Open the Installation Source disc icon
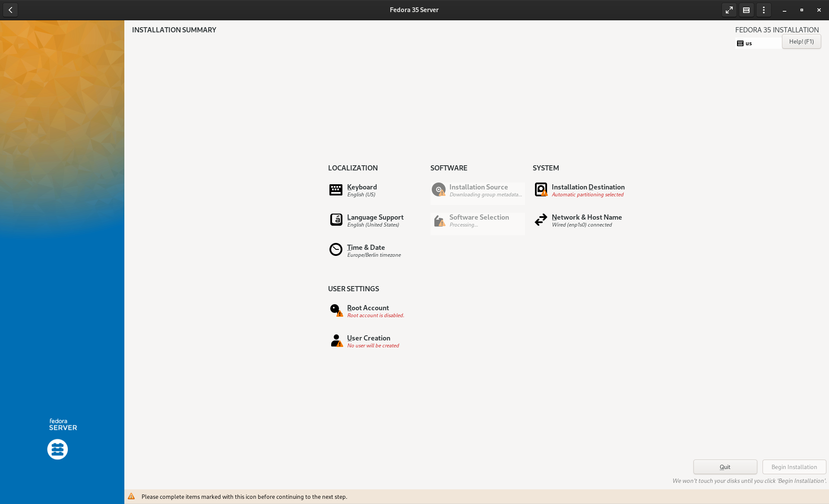 (x=438, y=189)
